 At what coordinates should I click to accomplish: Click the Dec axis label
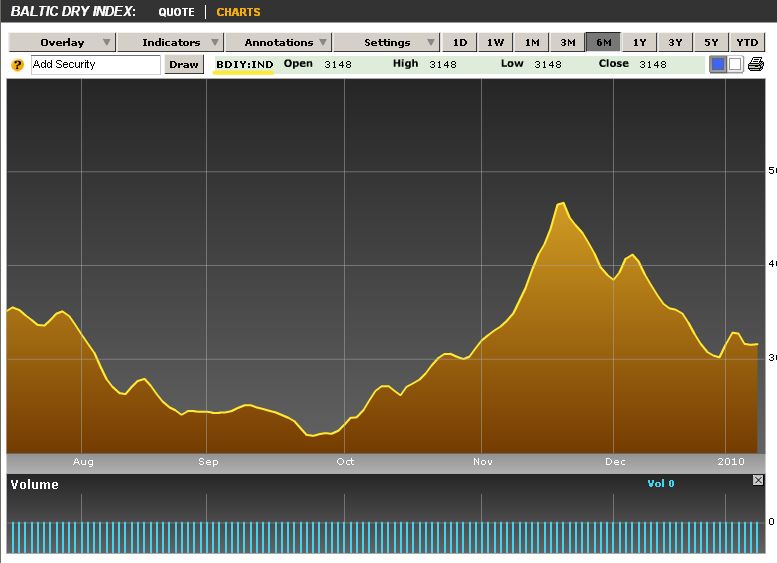pos(615,461)
